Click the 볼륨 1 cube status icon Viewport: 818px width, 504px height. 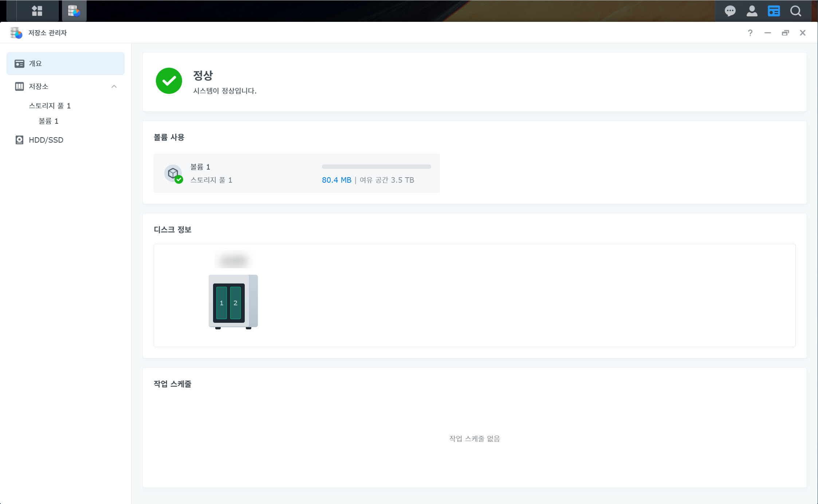click(x=173, y=173)
